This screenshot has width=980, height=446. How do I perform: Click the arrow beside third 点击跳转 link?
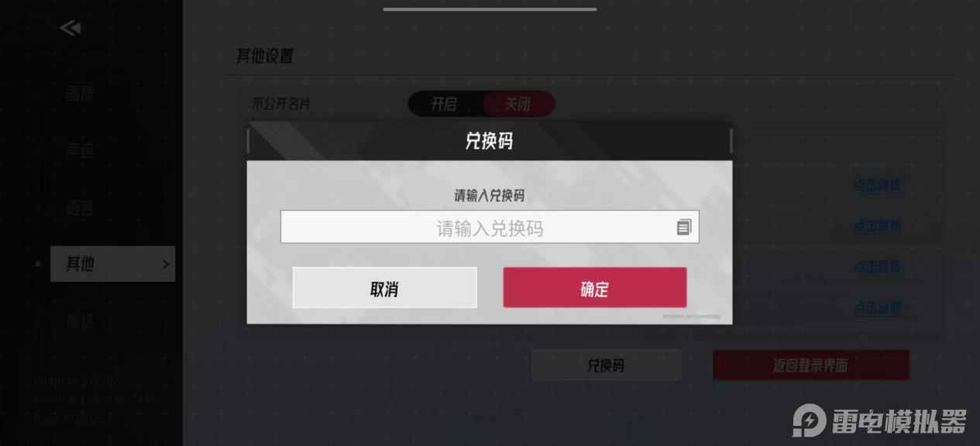pos(916,267)
